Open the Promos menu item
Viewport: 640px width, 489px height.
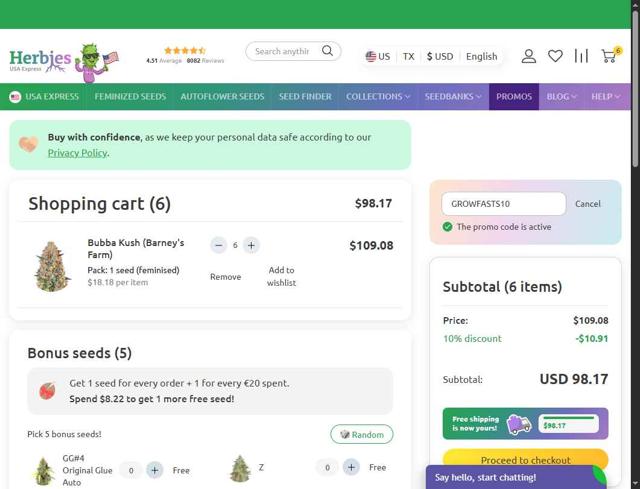(x=514, y=97)
